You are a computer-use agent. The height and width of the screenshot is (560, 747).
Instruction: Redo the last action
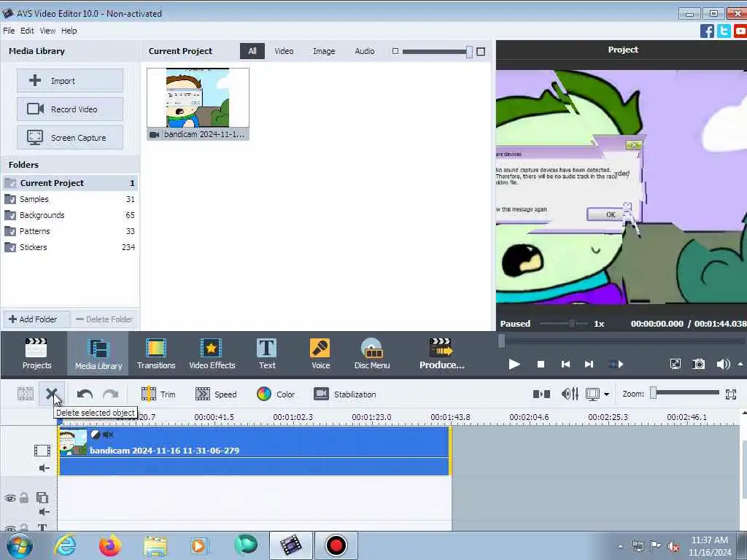click(x=111, y=394)
